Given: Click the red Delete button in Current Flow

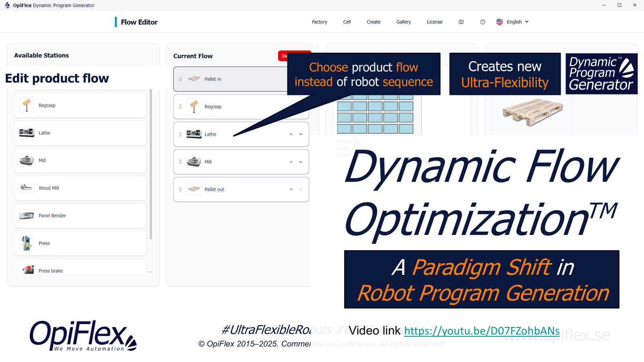Looking at the screenshot, I should point(283,56).
